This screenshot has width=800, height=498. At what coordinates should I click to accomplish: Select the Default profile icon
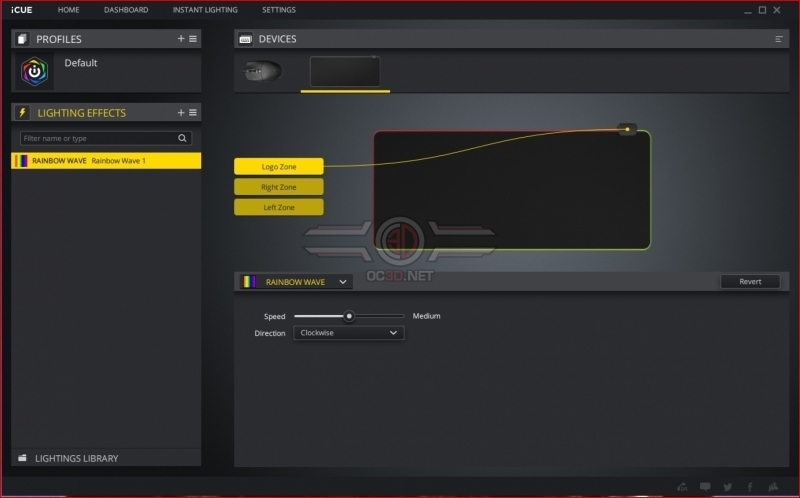coord(34,71)
